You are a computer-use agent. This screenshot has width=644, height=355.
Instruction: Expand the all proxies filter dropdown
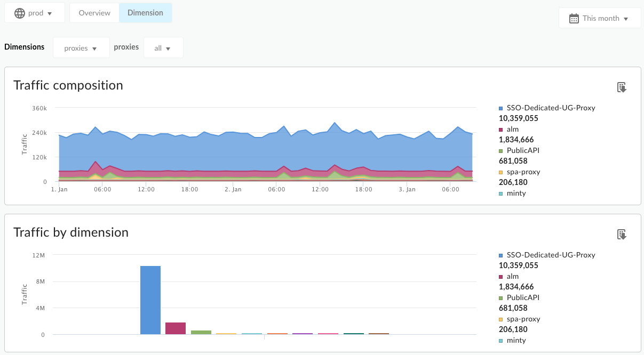(x=163, y=47)
